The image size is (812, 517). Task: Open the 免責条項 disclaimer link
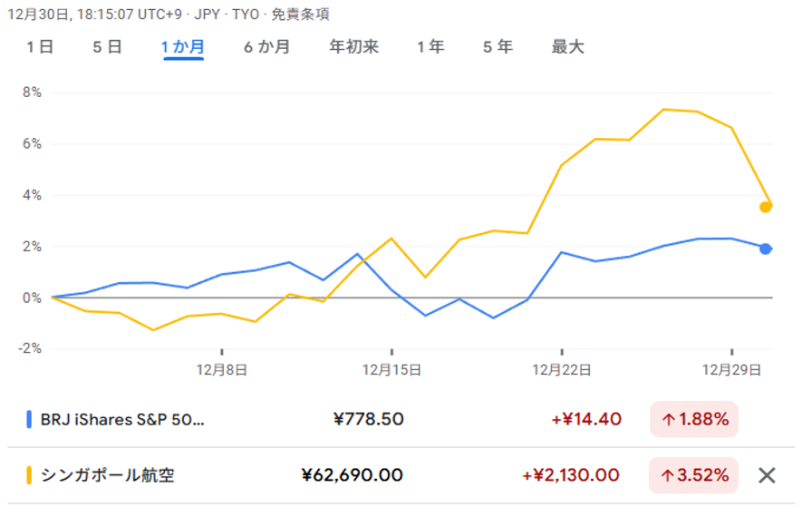point(301,15)
